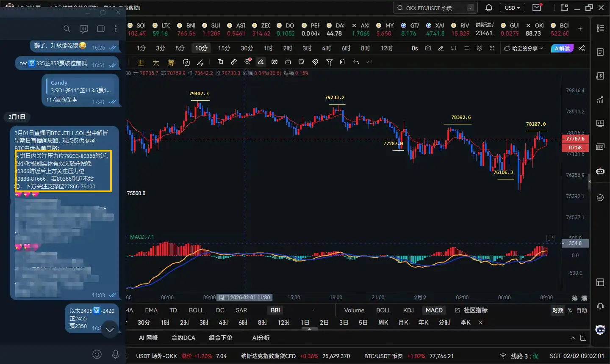Screen dimensions: 610x364
Task: Toggle the 自动 auto scale option
Action: coord(582,310)
